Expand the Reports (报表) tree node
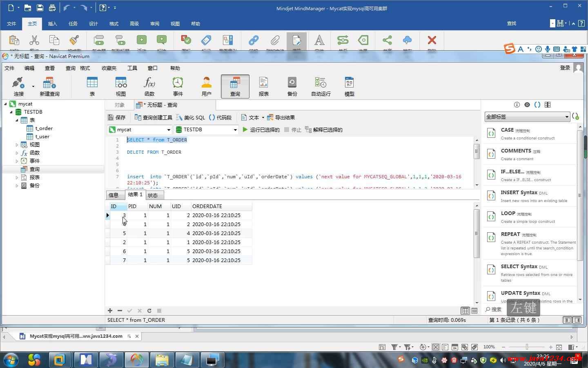 [17, 177]
